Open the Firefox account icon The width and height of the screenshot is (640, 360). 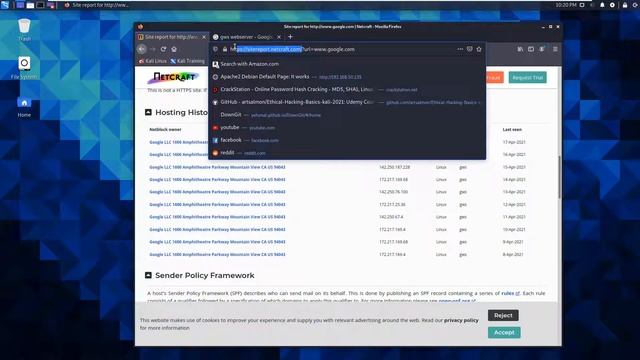542,49
